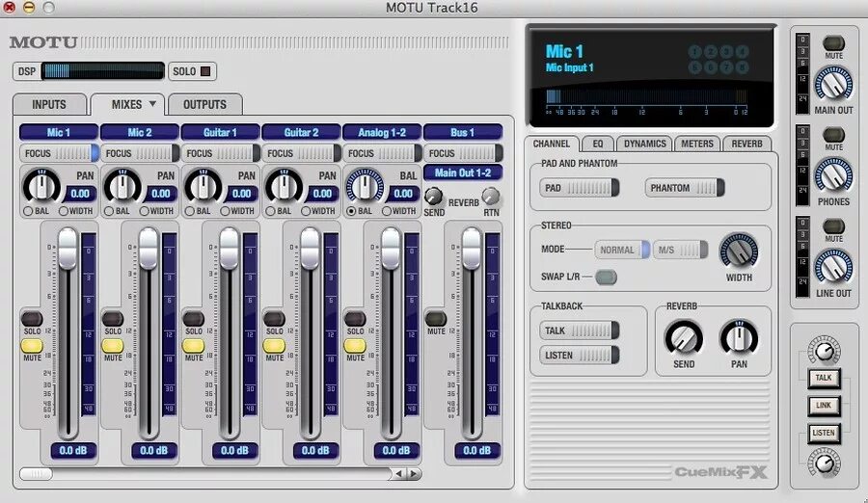
Task: Enable Phantom power switch
Action: click(x=685, y=188)
